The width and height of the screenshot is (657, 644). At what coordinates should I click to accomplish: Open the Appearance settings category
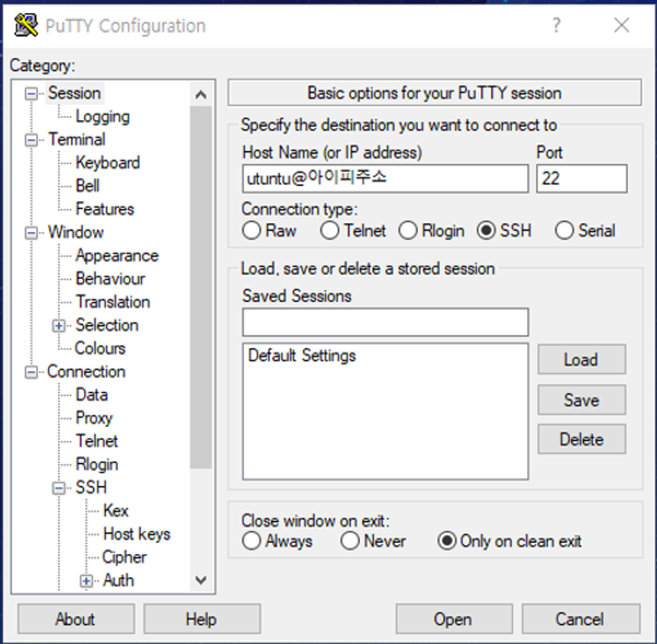[118, 256]
